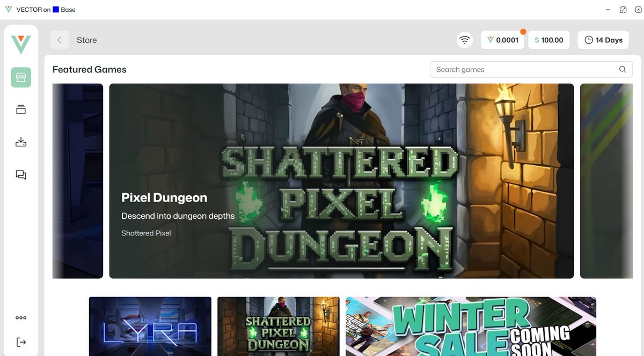Open the Downloads icon in sidebar
644x356 pixels.
21,142
